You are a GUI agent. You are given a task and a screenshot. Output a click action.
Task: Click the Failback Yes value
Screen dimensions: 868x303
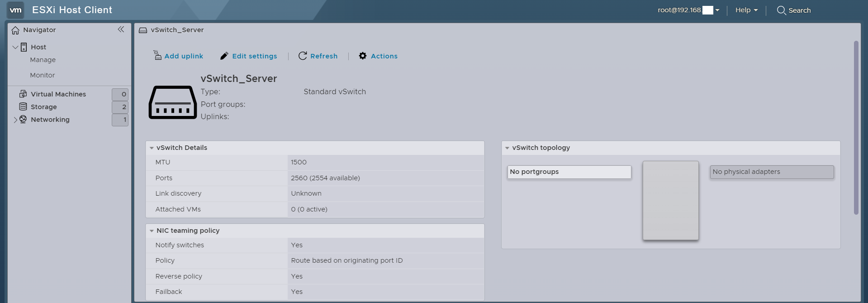click(297, 292)
